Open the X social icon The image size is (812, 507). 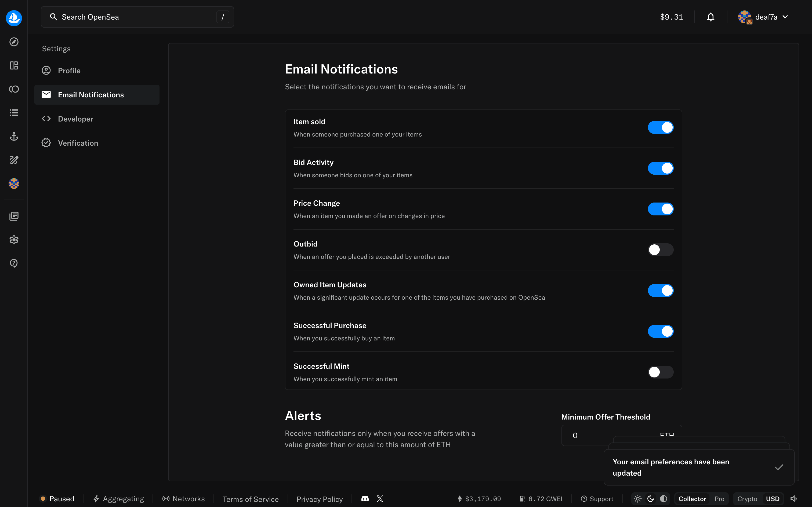click(x=380, y=499)
